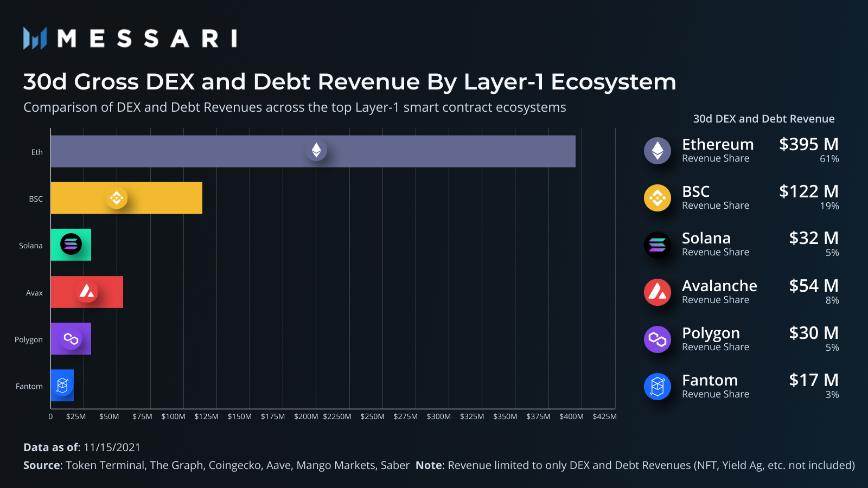Click the '$50M' x-axis tick label
This screenshot has width=868, height=488.
click(x=109, y=416)
